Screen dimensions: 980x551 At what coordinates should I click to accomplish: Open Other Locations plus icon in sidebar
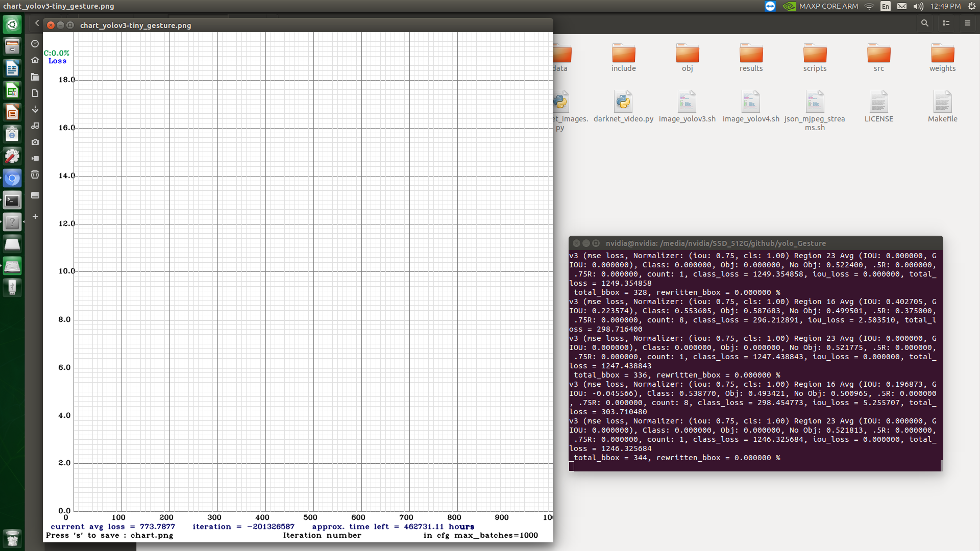(35, 216)
